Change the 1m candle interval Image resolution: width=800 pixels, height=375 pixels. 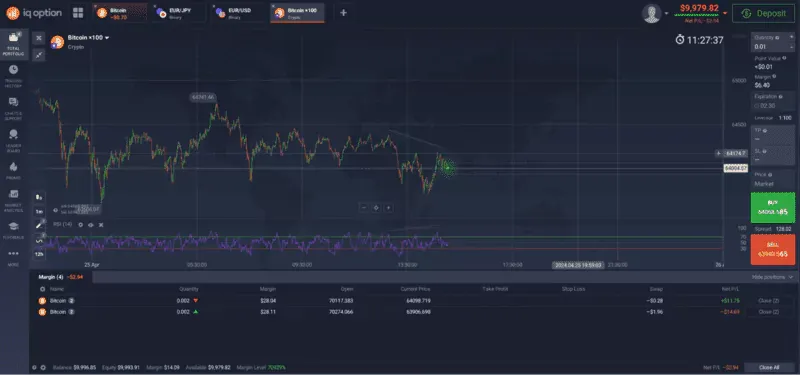[39, 211]
